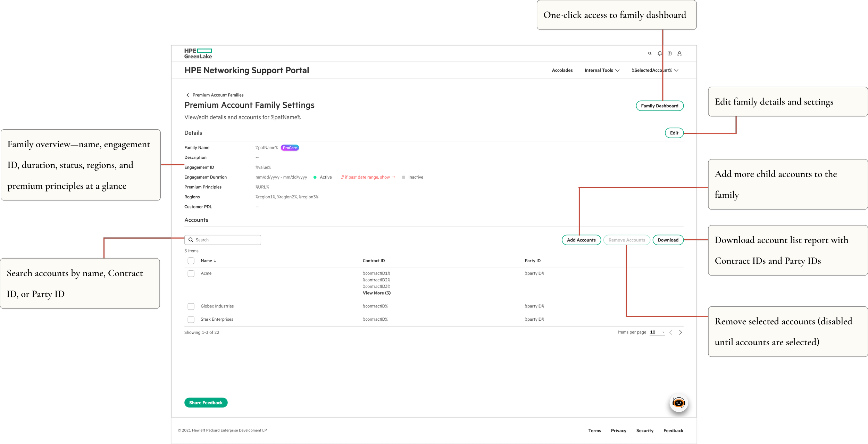Open the chatbot assistant icon

tap(678, 403)
